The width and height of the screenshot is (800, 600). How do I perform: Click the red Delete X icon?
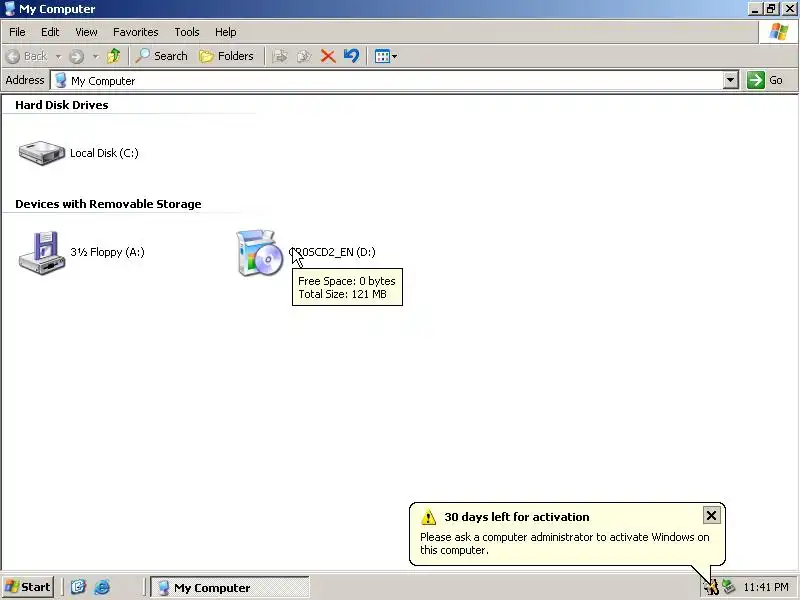pyautogui.click(x=328, y=56)
